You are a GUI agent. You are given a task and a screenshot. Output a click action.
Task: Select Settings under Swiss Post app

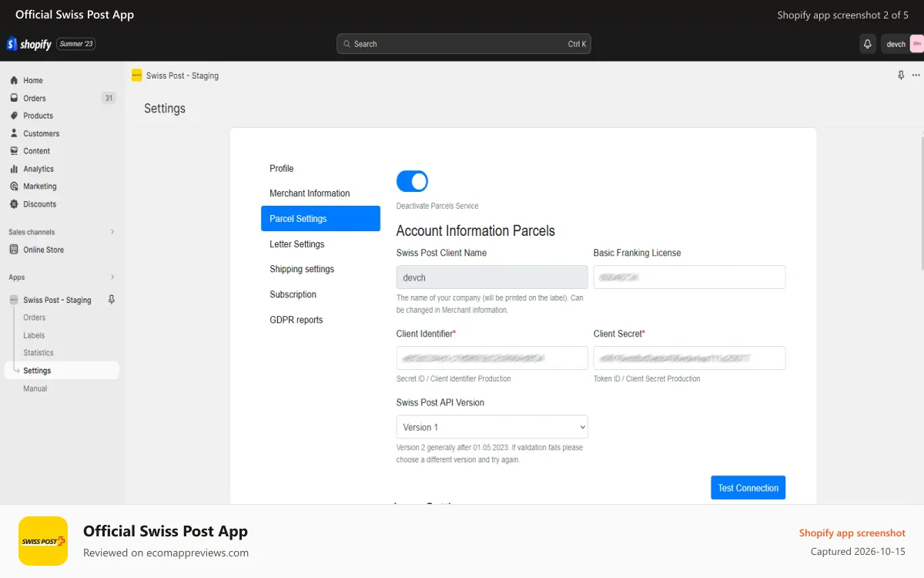click(62, 371)
